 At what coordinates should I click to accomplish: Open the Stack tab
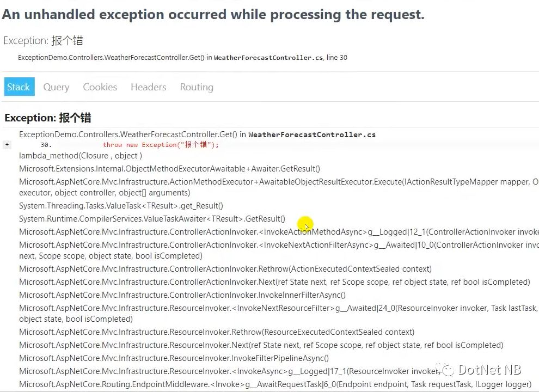click(19, 87)
